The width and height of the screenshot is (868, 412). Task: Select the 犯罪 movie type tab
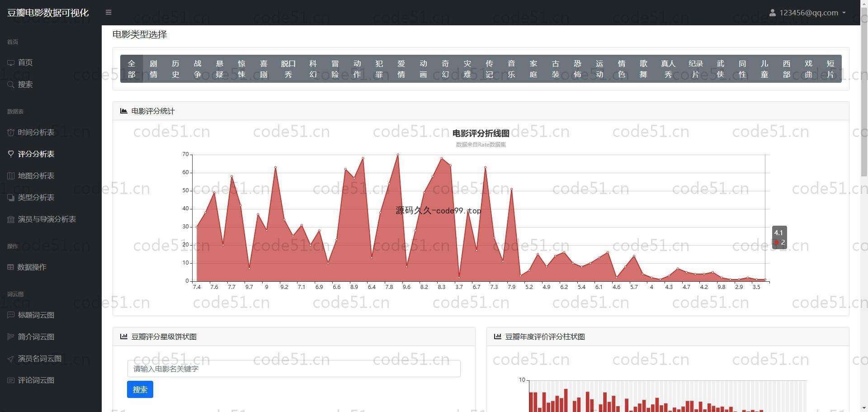click(x=379, y=69)
